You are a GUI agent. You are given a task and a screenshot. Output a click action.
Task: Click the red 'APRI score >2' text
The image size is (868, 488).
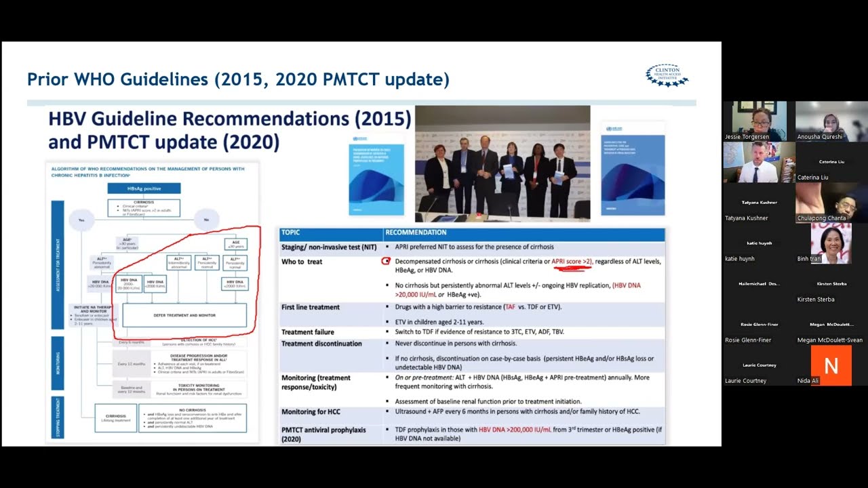click(x=572, y=262)
